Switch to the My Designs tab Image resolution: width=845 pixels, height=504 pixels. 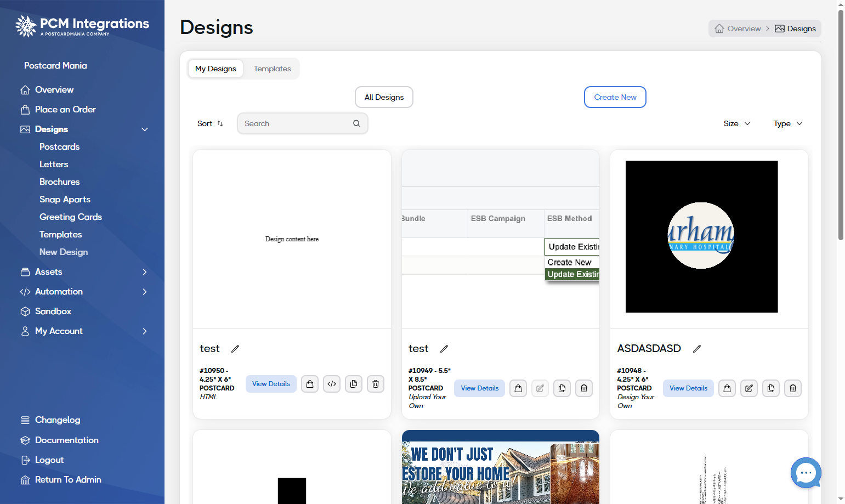pyautogui.click(x=215, y=69)
